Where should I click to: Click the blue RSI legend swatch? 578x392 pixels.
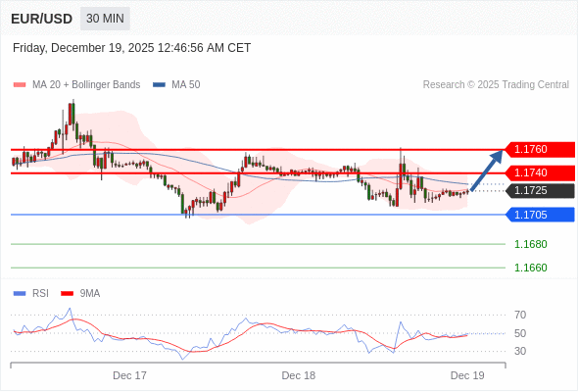pos(20,294)
